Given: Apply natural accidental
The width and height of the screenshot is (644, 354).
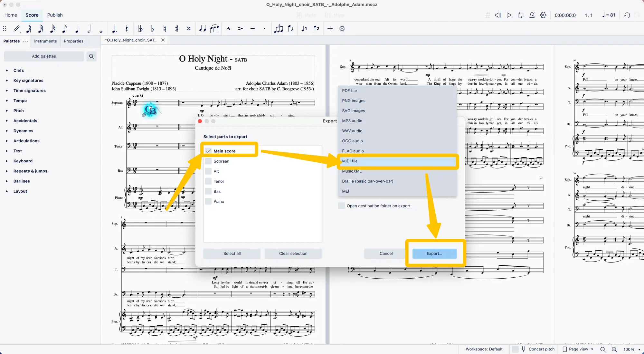Looking at the screenshot, I should [x=165, y=29].
